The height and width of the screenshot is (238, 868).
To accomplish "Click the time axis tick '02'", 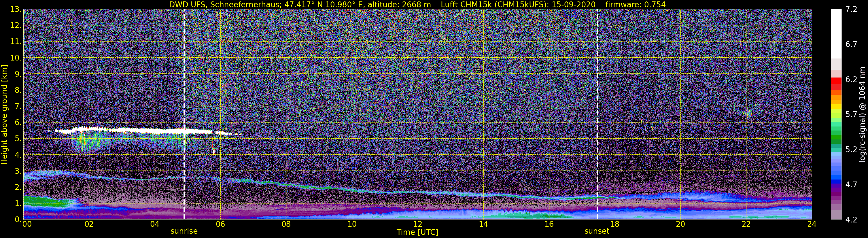I will click(x=89, y=224).
